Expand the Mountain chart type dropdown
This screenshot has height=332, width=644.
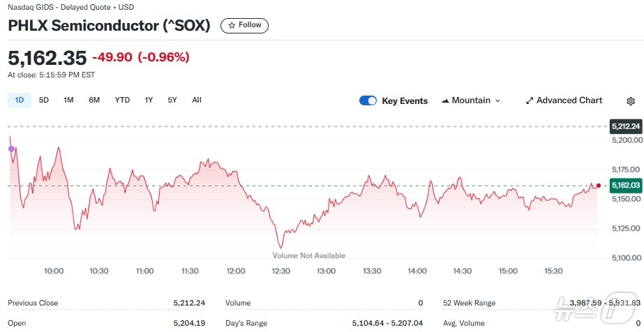(472, 100)
